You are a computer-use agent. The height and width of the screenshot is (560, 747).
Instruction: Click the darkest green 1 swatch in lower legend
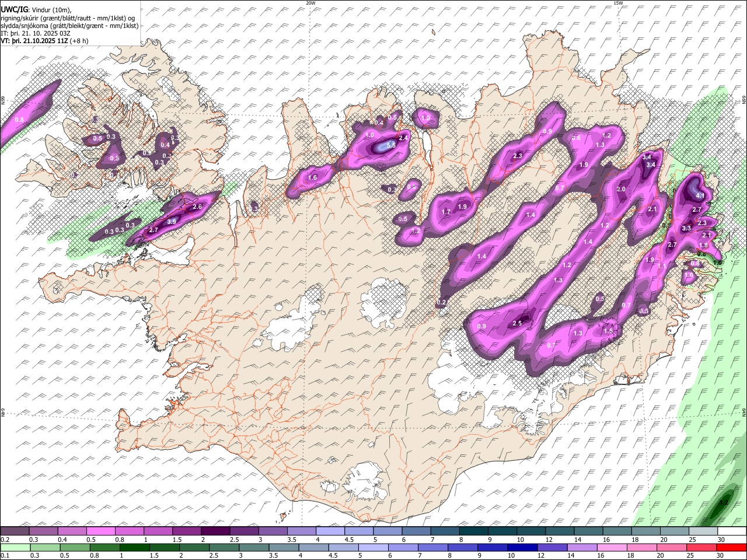coord(135,548)
